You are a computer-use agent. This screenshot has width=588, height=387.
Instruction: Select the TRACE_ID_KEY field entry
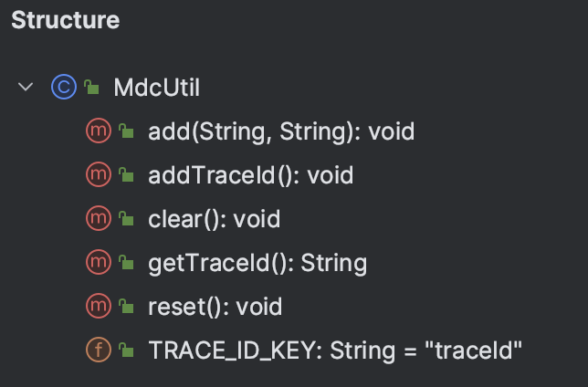(x=335, y=350)
